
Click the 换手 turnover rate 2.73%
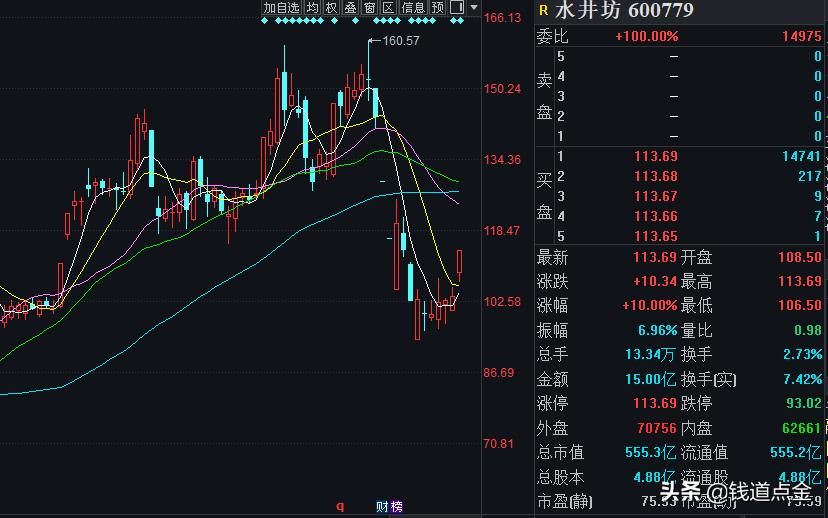tap(802, 354)
